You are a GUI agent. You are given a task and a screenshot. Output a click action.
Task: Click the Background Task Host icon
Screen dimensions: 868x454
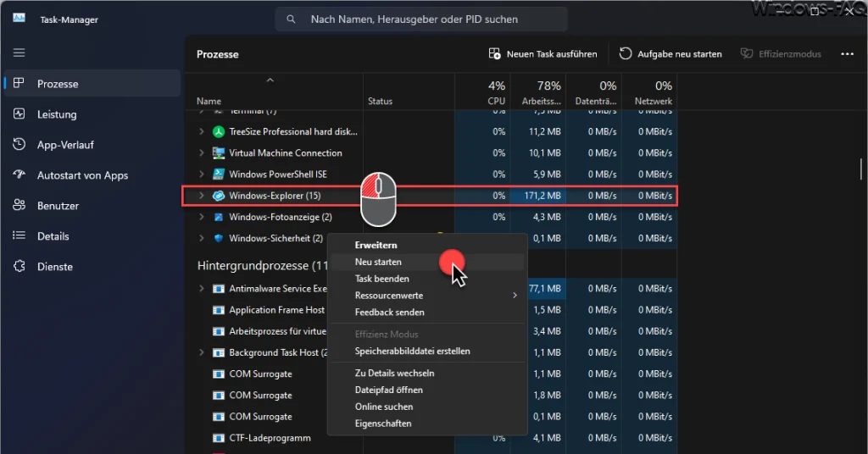[219, 353]
